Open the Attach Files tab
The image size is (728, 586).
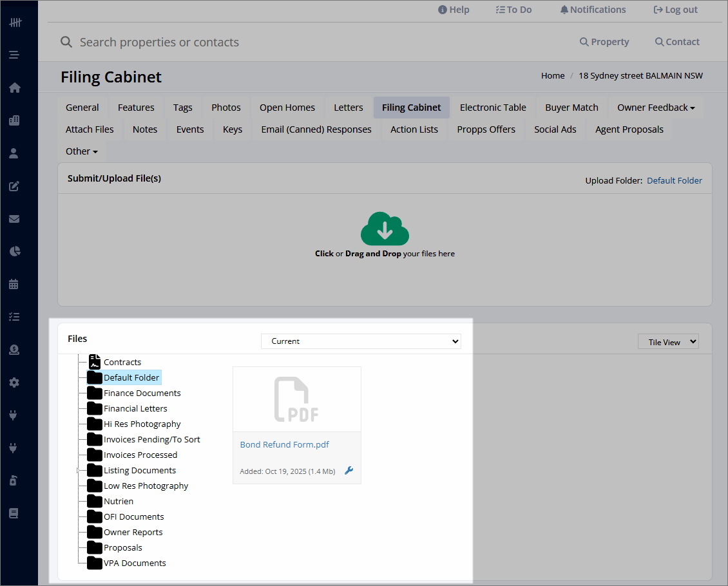(90, 129)
